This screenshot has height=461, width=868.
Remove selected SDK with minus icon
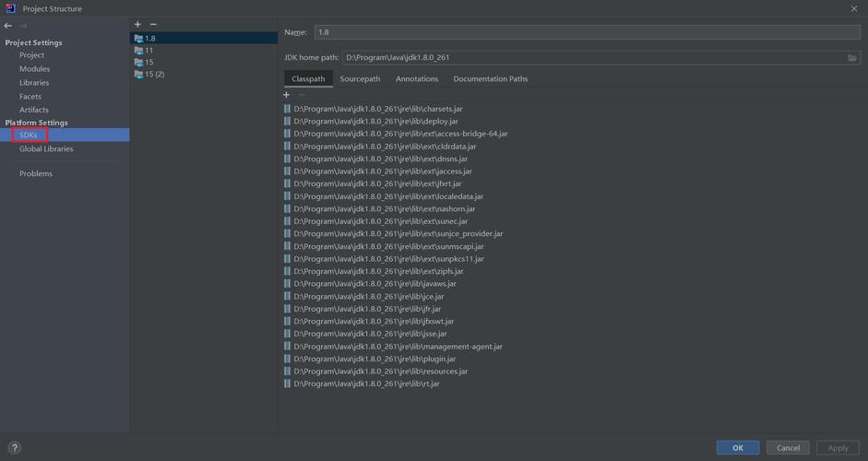pyautogui.click(x=153, y=24)
